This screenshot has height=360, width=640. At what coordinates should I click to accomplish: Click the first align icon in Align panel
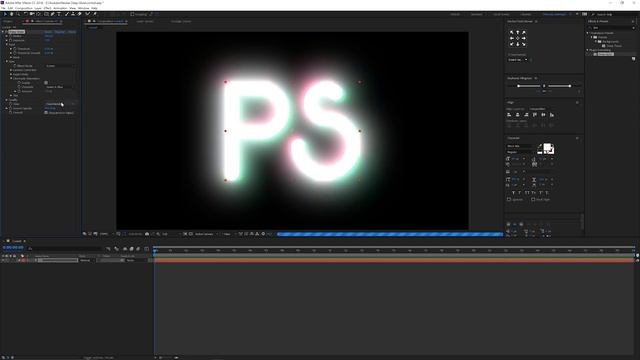tap(509, 115)
